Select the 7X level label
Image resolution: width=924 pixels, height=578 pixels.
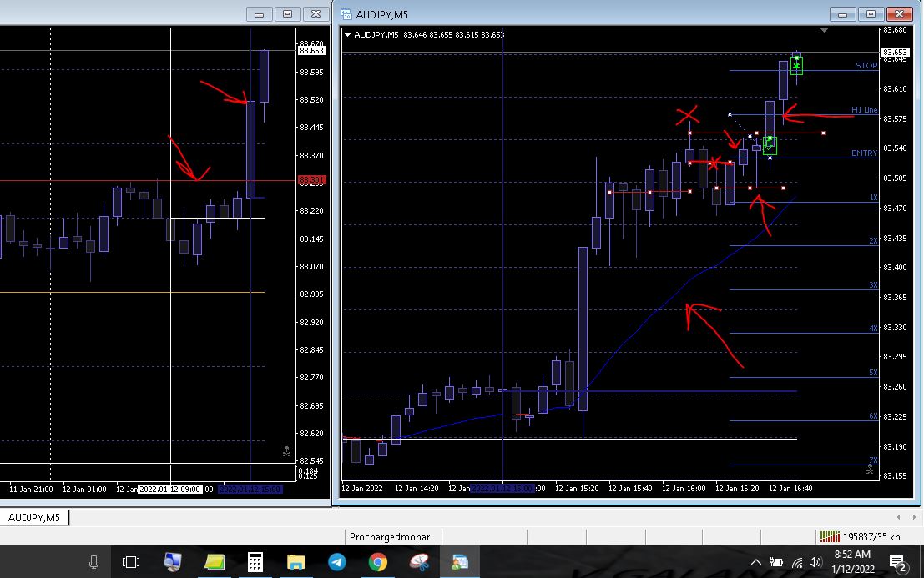click(873, 460)
